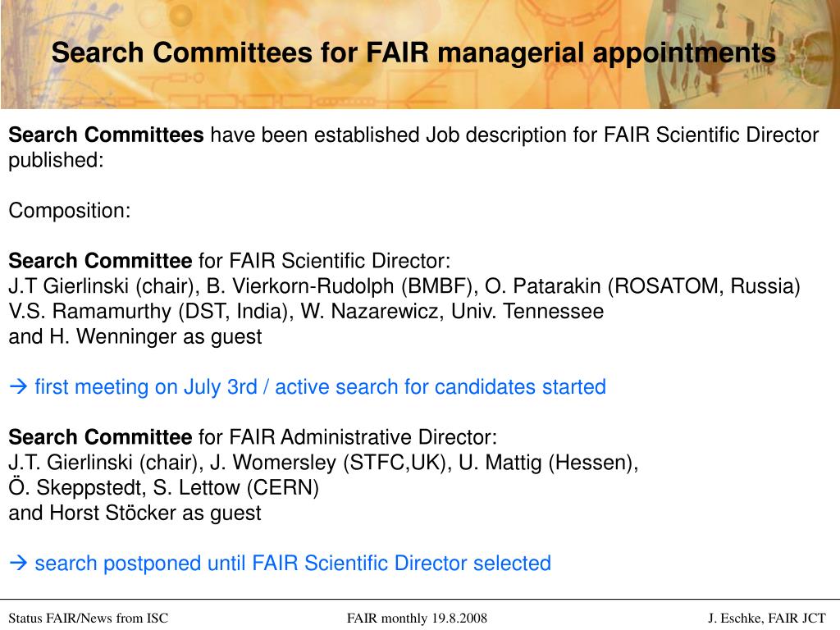Click the name "O. Patarakin (ROSATOM, Russia)"
Screen dimensions: 840x630
[x=642, y=286]
